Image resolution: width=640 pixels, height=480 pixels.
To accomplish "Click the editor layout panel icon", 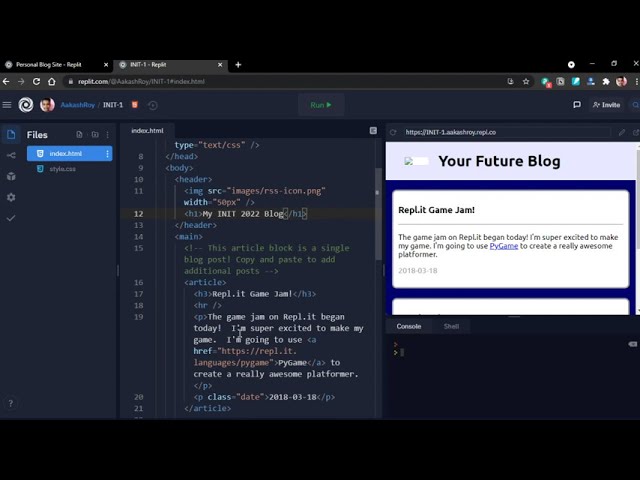I will pyautogui.click(x=373, y=130).
